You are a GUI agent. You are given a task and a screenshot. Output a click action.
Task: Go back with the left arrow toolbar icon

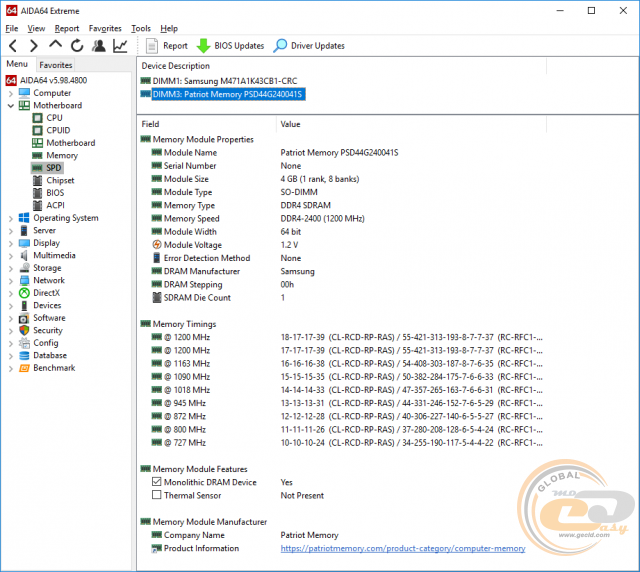pos(13,46)
